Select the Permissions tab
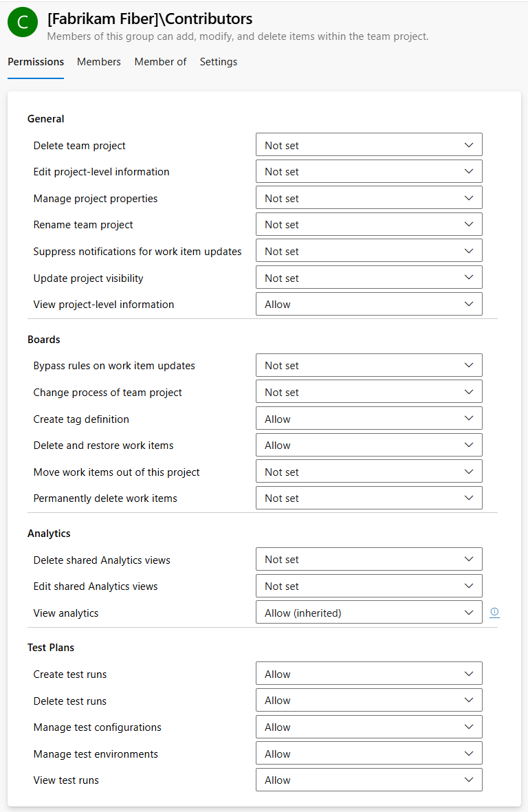The image size is (528, 812). coord(36,62)
